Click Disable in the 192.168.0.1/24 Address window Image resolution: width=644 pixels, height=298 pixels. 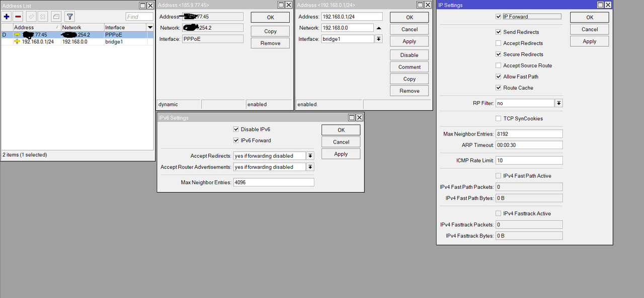pyautogui.click(x=409, y=55)
